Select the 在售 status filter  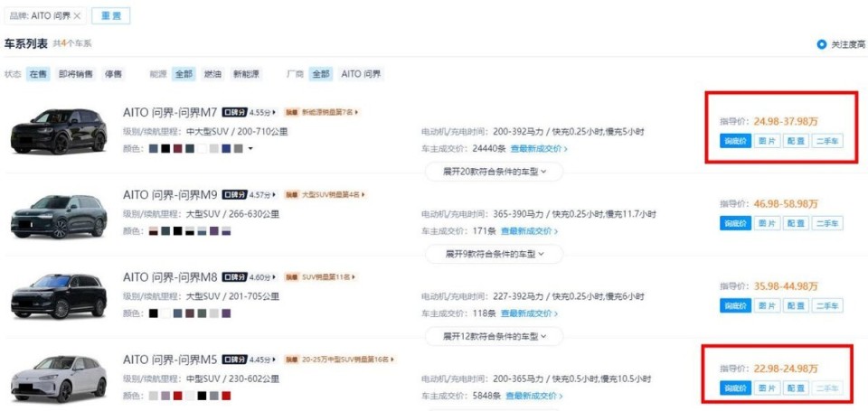coord(38,73)
